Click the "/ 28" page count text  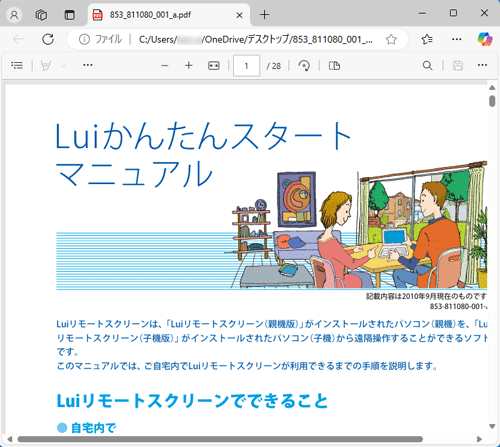[x=274, y=66]
